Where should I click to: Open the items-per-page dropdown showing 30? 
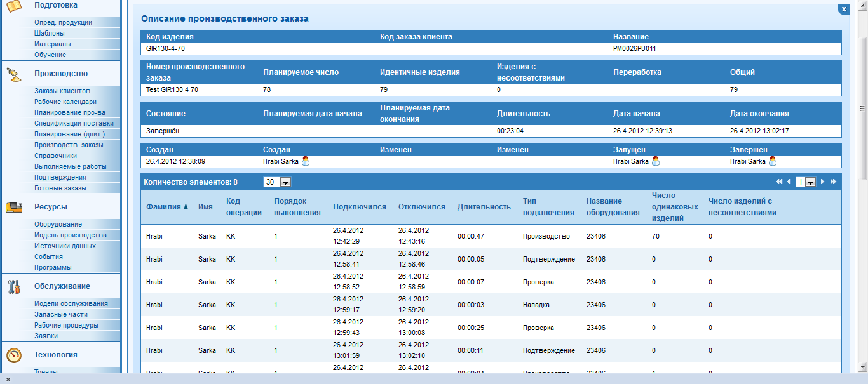point(277,182)
